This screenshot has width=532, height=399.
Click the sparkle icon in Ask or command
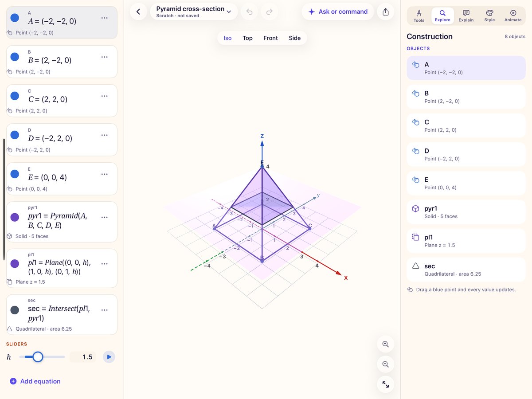tap(312, 12)
